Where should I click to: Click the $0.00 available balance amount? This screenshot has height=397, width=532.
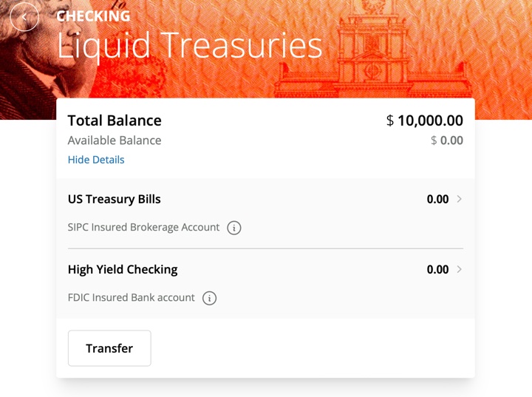coord(447,140)
